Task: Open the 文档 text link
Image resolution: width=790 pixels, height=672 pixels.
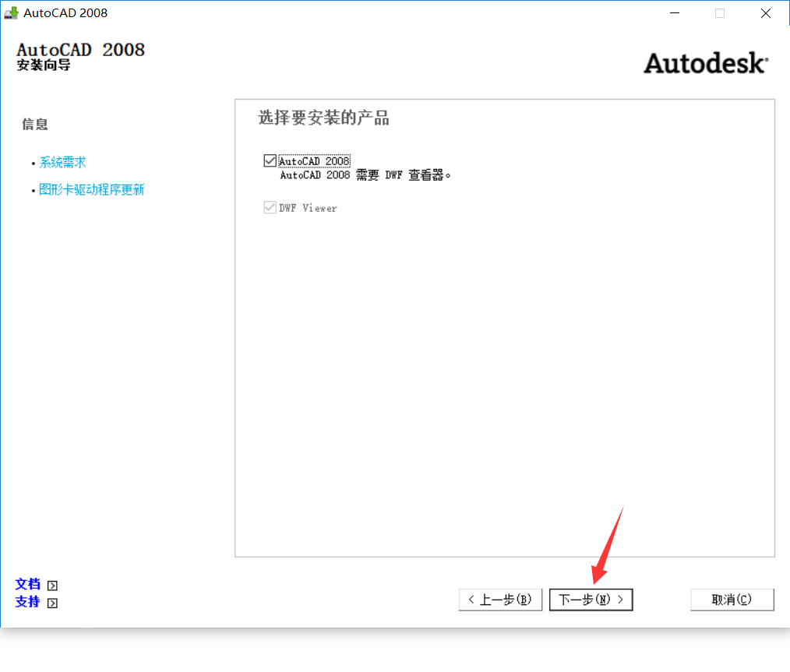Action: pyautogui.click(x=28, y=584)
